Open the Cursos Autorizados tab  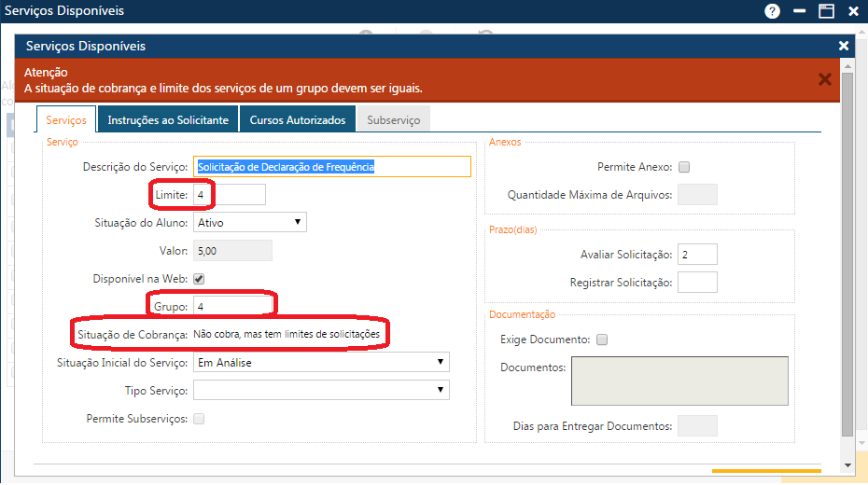pyautogui.click(x=298, y=120)
